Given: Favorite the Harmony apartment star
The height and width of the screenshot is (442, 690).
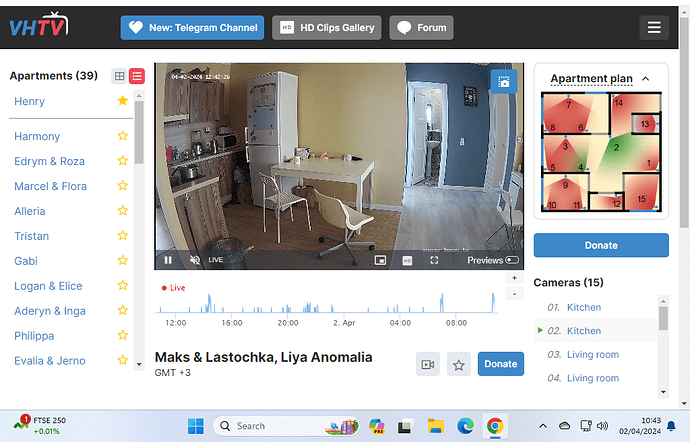Looking at the screenshot, I should coord(123,136).
